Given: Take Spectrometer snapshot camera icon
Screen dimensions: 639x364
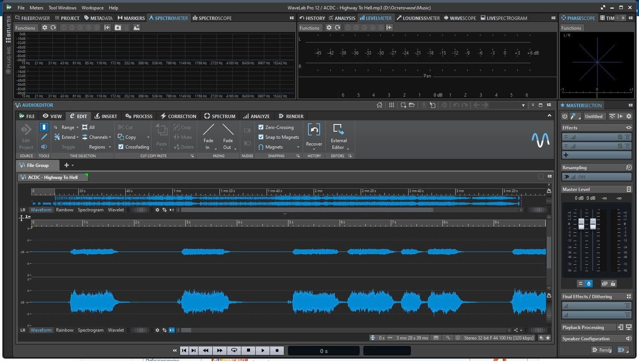Looking at the screenshot, I should pos(118,28).
